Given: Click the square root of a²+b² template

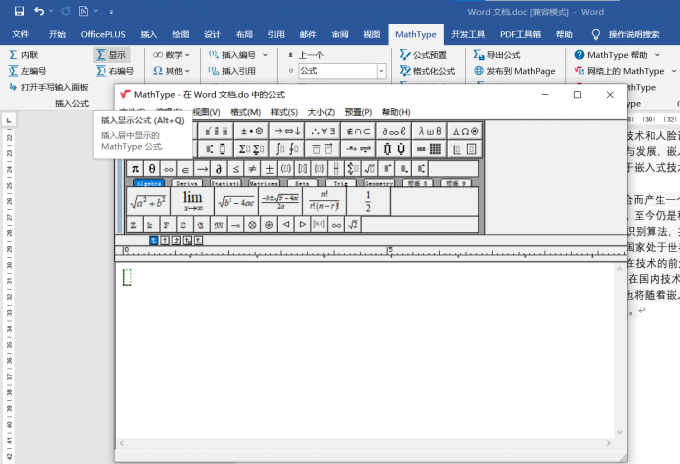Looking at the screenshot, I should click(x=148, y=201).
